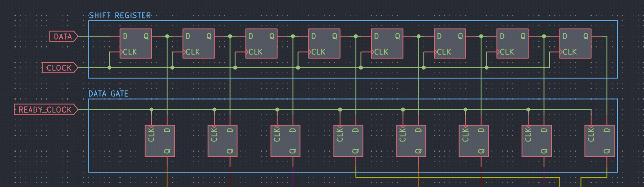Select the DATA input label
644x187 pixels.
pos(64,36)
